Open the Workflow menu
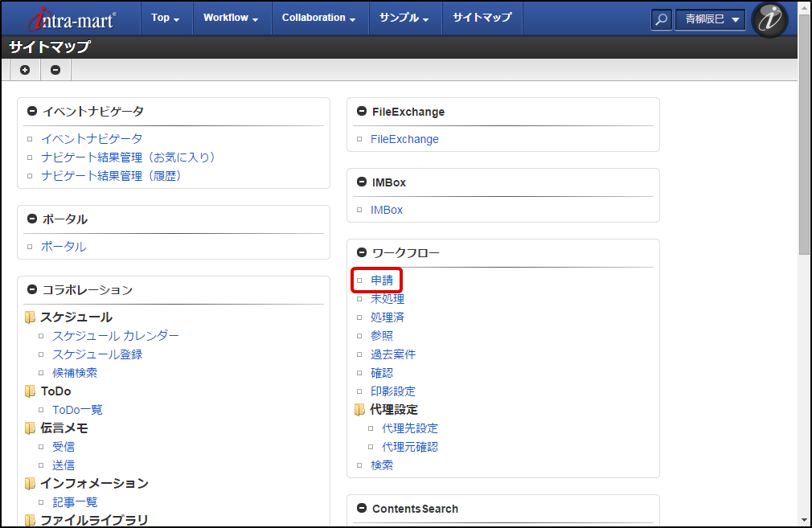 [x=231, y=18]
